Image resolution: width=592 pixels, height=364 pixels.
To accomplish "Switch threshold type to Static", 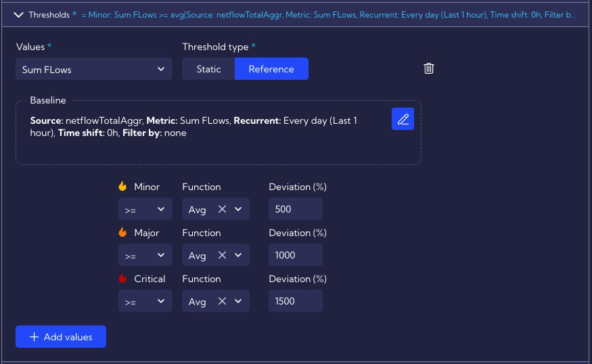I will coord(208,69).
